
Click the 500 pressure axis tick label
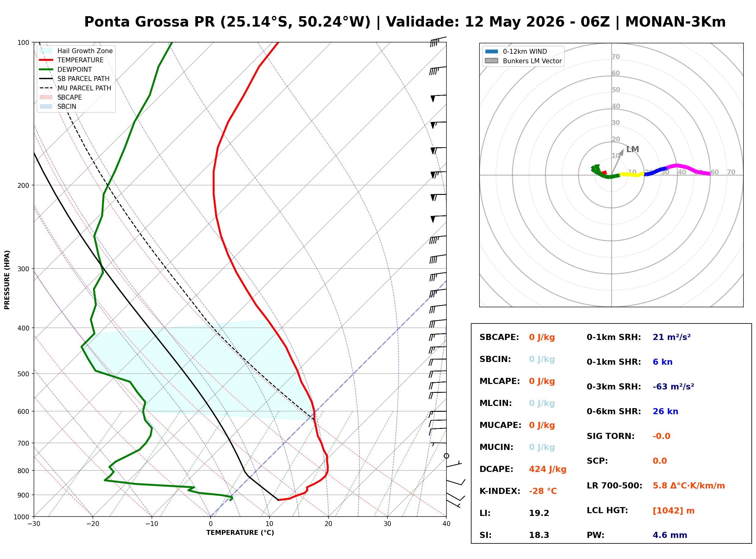[23, 374]
